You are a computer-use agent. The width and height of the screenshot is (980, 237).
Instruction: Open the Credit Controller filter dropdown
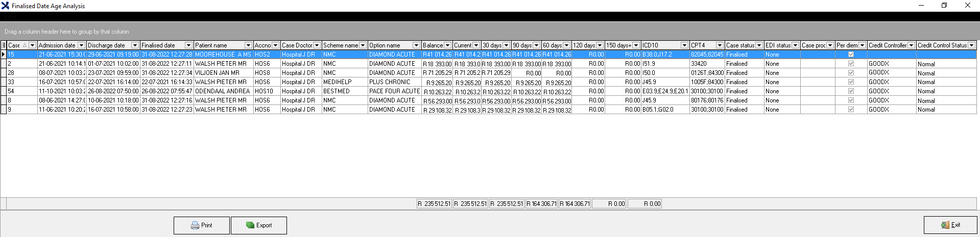click(x=911, y=45)
